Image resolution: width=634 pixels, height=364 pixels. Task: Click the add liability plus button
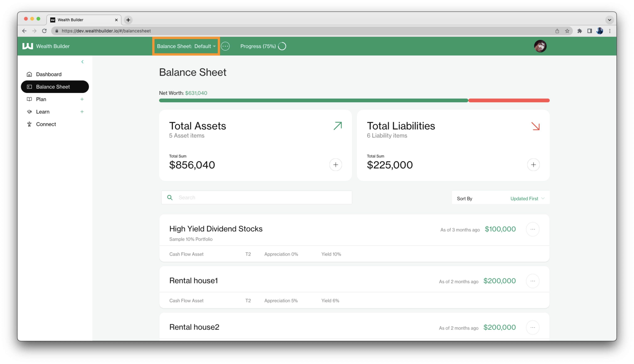tap(533, 165)
